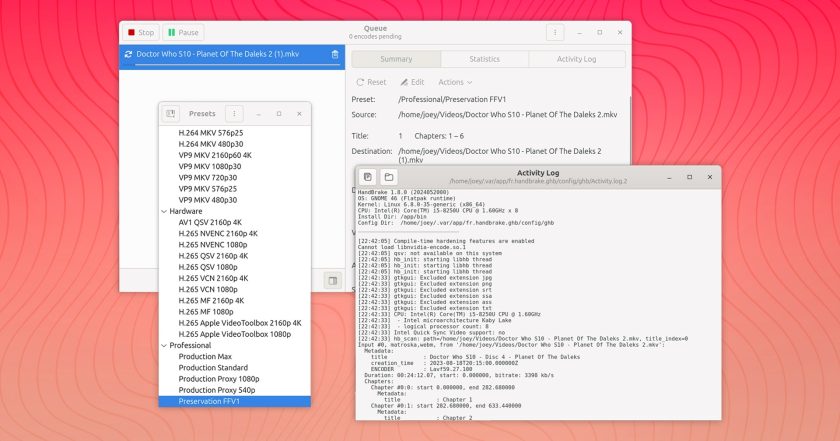This screenshot has width=840, height=441.
Task: Select preset H.265 QSV 2160p 4K
Action: [235, 256]
